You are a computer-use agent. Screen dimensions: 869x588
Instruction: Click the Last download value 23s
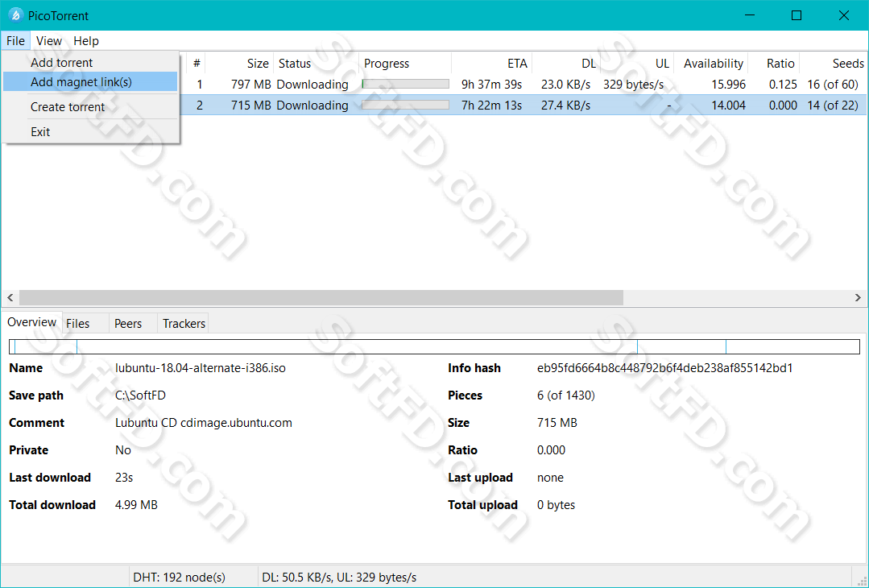pyautogui.click(x=124, y=478)
